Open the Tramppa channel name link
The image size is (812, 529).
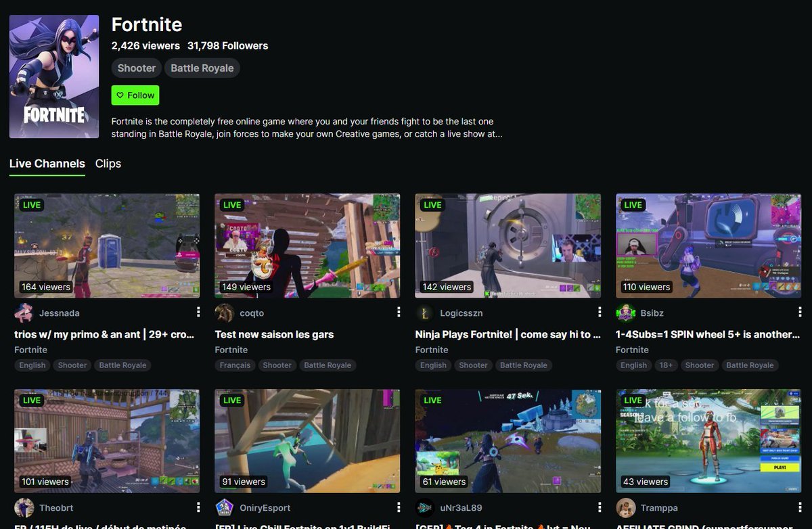click(659, 508)
